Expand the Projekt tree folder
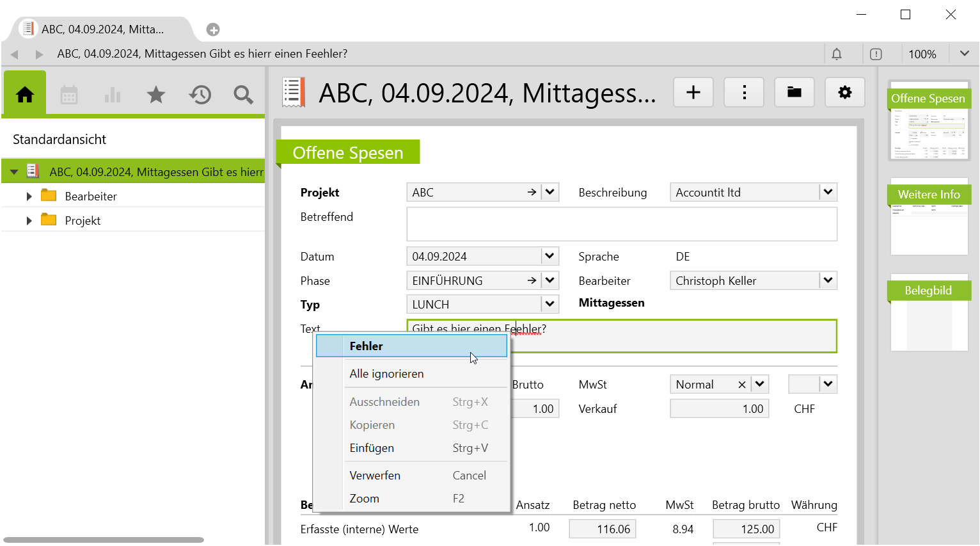This screenshot has width=980, height=546. pos(29,221)
